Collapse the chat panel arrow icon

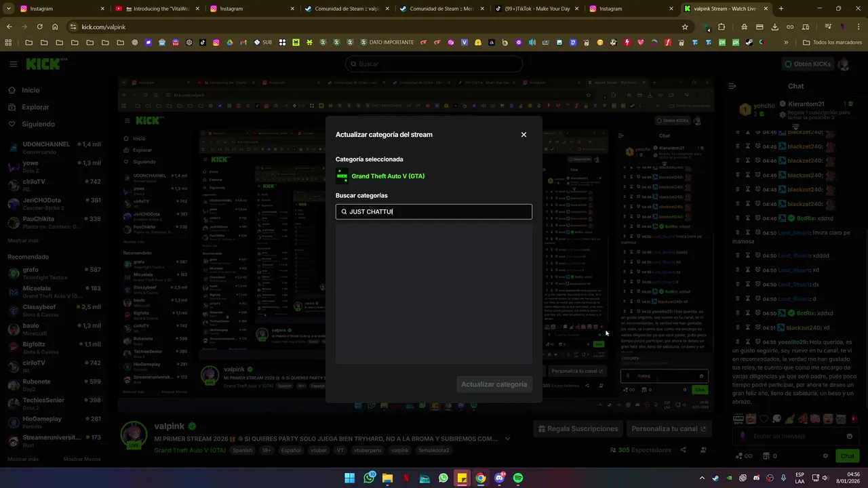click(732, 86)
